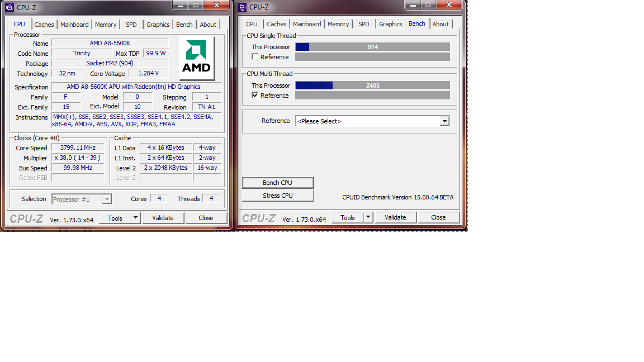
Task: Click the 99.9 W Max TDP value
Action: [156, 54]
